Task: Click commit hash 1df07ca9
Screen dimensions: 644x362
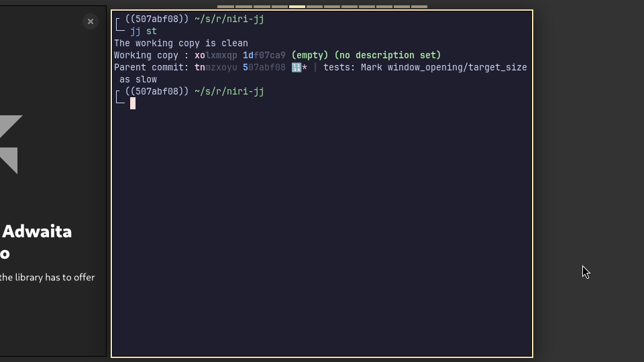Action: [264, 56]
